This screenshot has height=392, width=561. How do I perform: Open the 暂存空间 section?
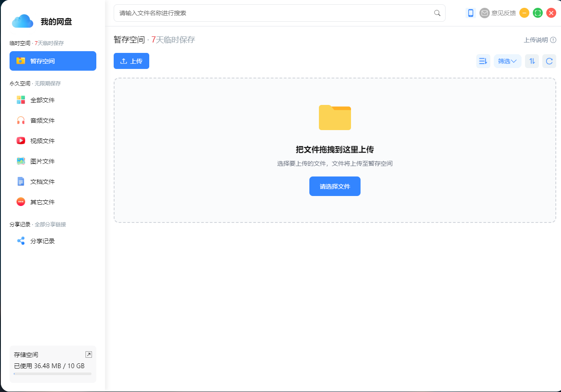53,61
